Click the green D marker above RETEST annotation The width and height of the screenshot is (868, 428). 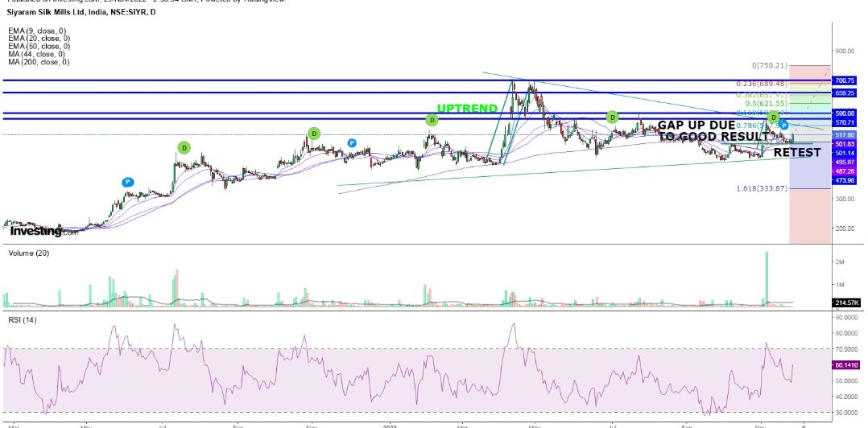click(773, 117)
